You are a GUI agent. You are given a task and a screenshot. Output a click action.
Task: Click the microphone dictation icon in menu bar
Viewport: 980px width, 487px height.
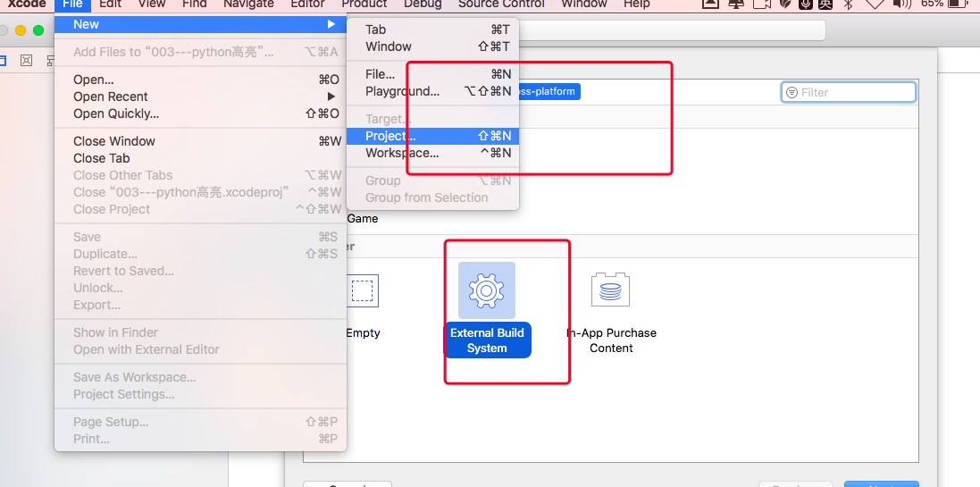pos(806,4)
